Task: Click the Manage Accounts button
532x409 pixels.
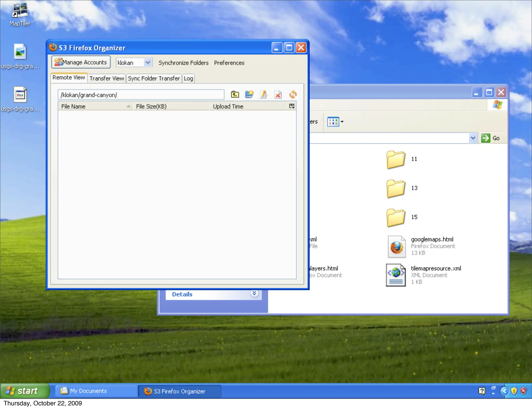Action: (x=81, y=62)
